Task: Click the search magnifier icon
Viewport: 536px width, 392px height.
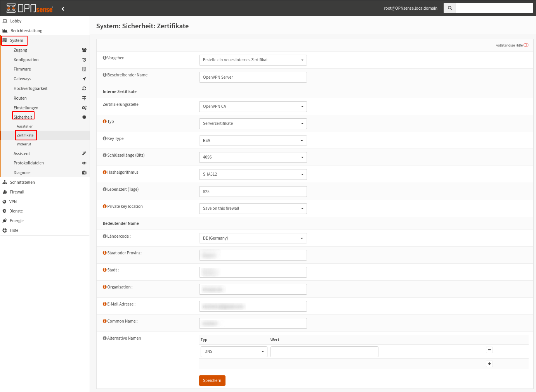Action: point(449,8)
